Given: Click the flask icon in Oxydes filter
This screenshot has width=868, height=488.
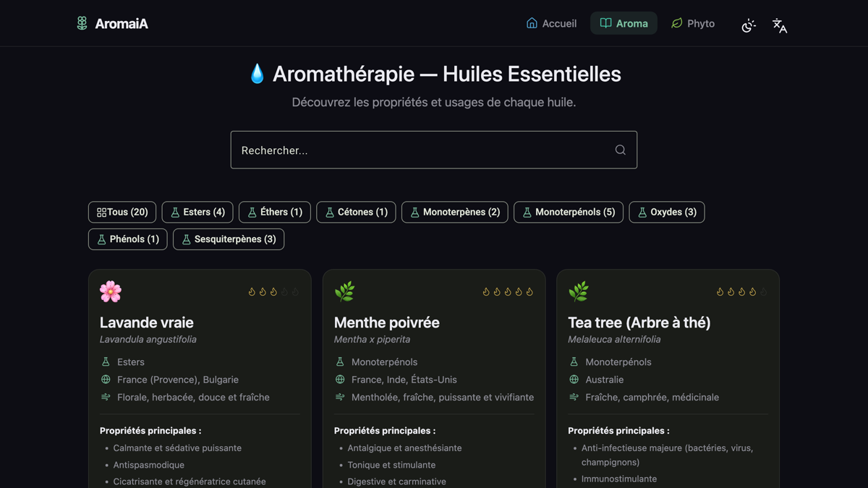Looking at the screenshot, I should [x=642, y=213].
